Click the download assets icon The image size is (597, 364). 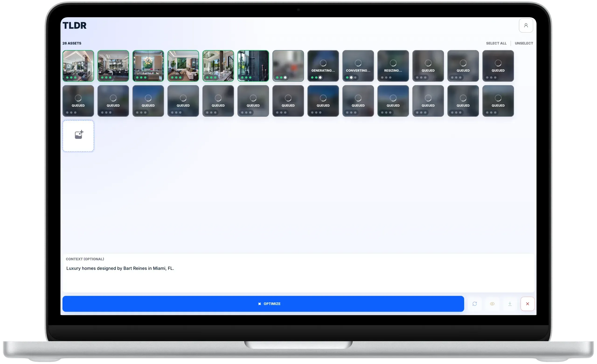click(x=510, y=304)
